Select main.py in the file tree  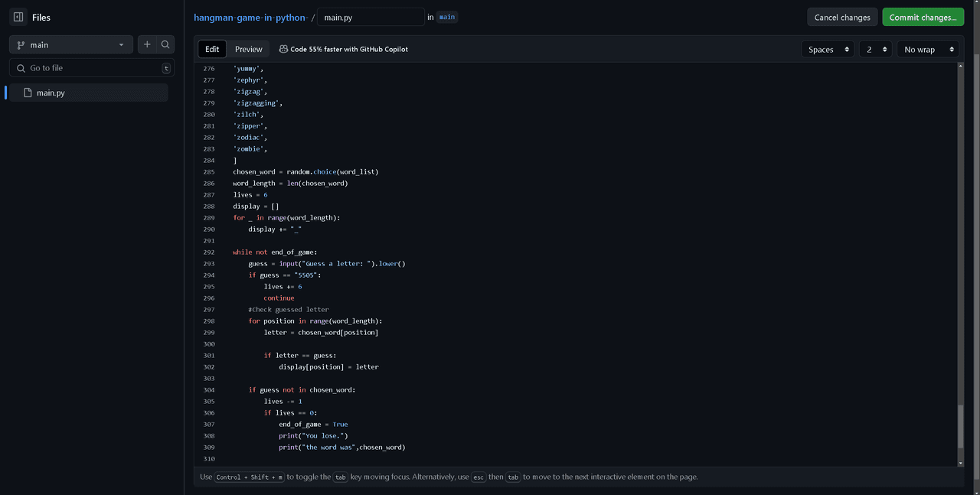pyautogui.click(x=51, y=93)
